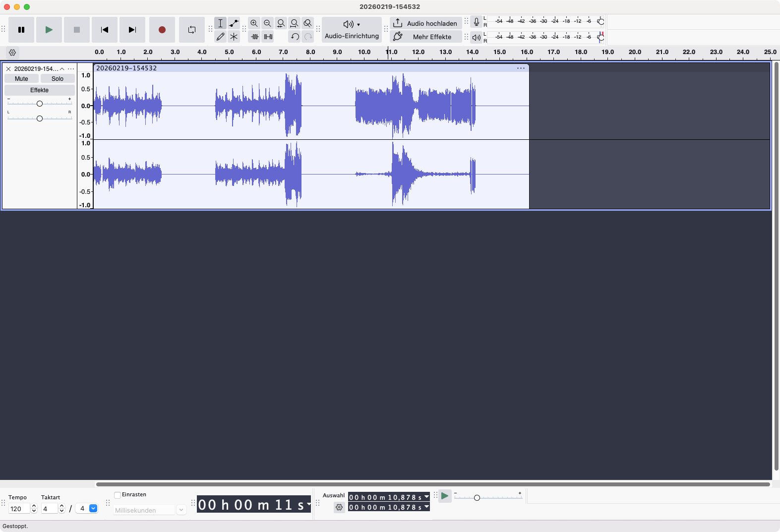Click the microphone record meter icon
Image resolution: width=780 pixels, height=532 pixels.
[x=476, y=22]
